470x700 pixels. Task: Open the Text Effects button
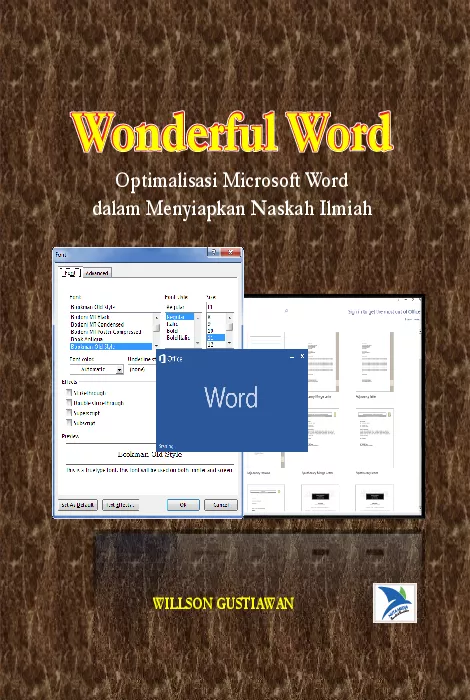point(121,505)
